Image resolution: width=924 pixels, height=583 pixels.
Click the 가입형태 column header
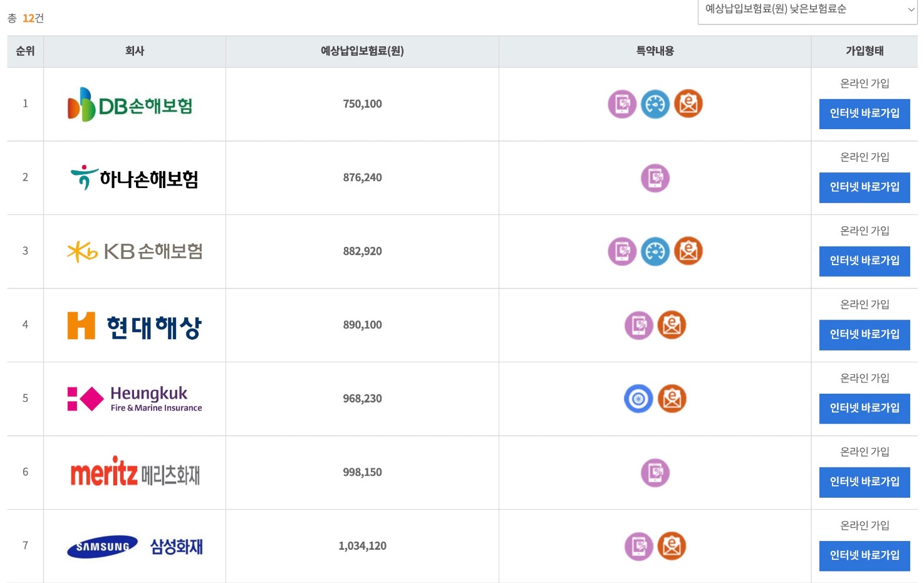coord(864,51)
